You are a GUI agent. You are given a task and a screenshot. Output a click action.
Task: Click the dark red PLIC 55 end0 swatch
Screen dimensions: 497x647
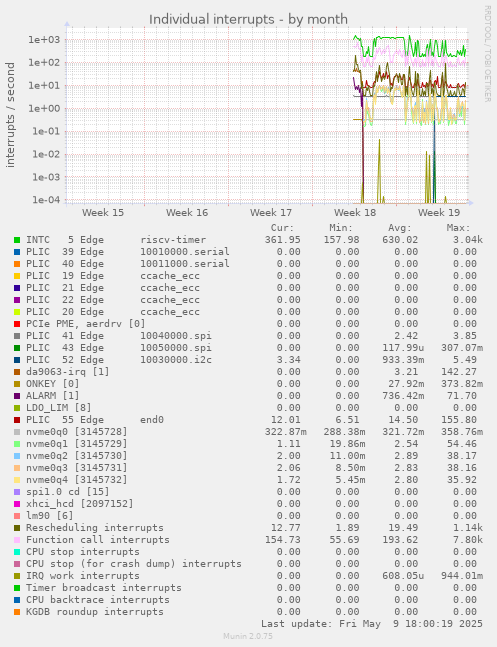(x=17, y=420)
